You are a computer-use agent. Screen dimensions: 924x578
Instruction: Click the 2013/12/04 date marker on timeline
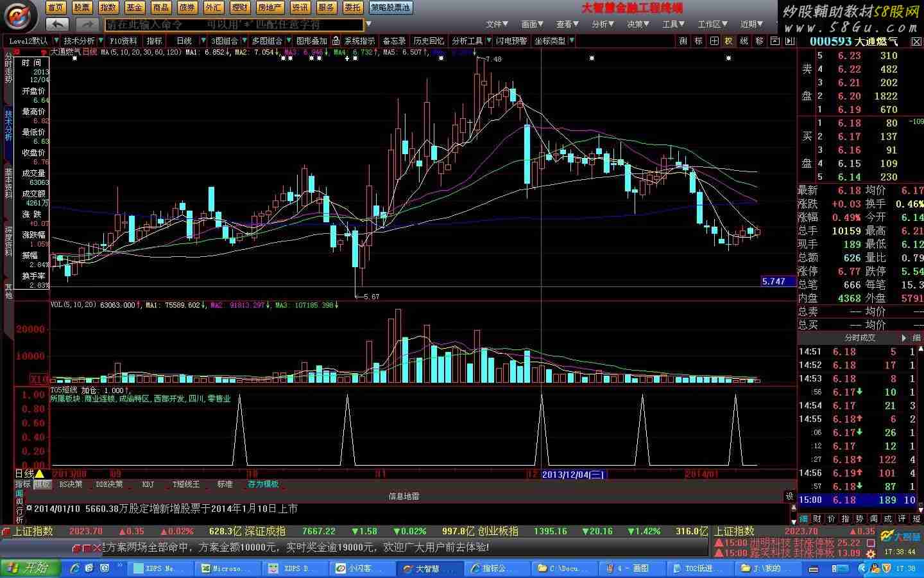[x=574, y=474]
